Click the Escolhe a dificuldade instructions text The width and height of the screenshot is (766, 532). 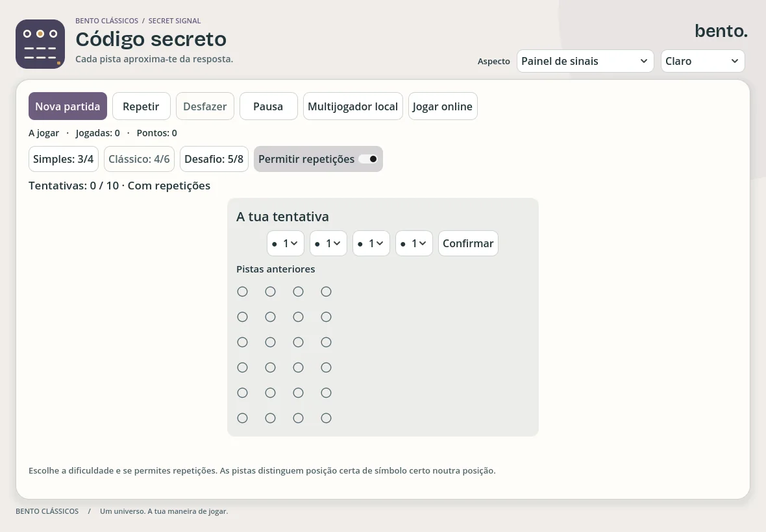point(262,470)
